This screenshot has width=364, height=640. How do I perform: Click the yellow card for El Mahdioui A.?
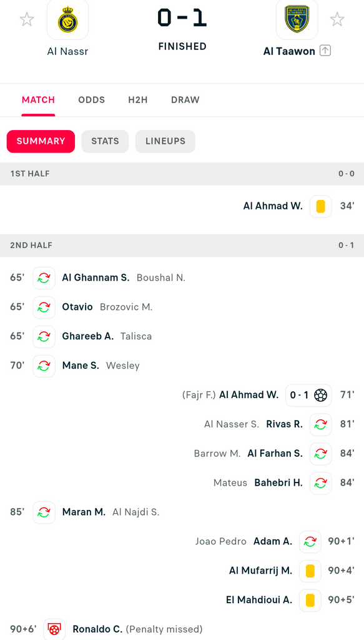click(x=310, y=600)
